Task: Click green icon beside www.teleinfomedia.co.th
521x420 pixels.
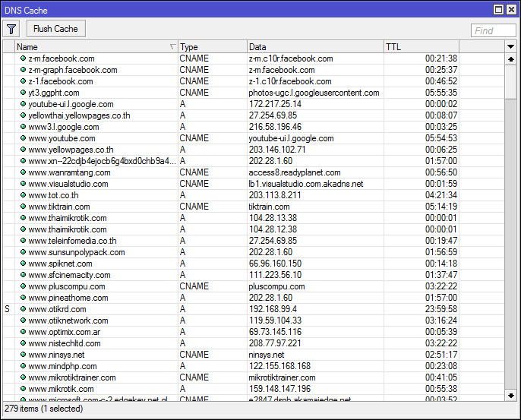Action: click(23, 241)
